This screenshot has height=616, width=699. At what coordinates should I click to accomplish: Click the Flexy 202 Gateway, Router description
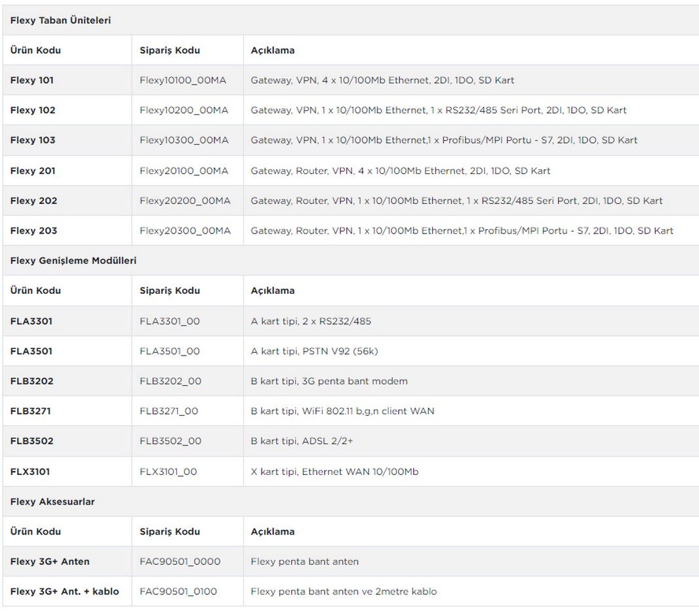pos(456,201)
